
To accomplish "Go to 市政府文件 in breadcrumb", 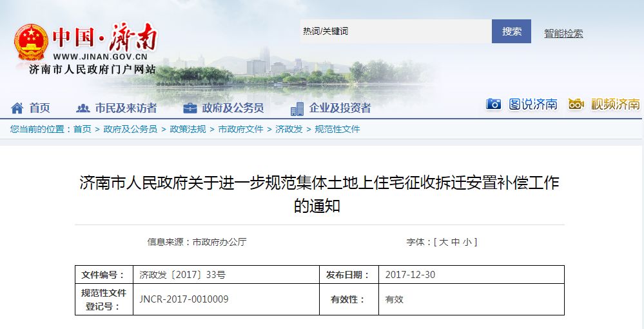I will [240, 129].
